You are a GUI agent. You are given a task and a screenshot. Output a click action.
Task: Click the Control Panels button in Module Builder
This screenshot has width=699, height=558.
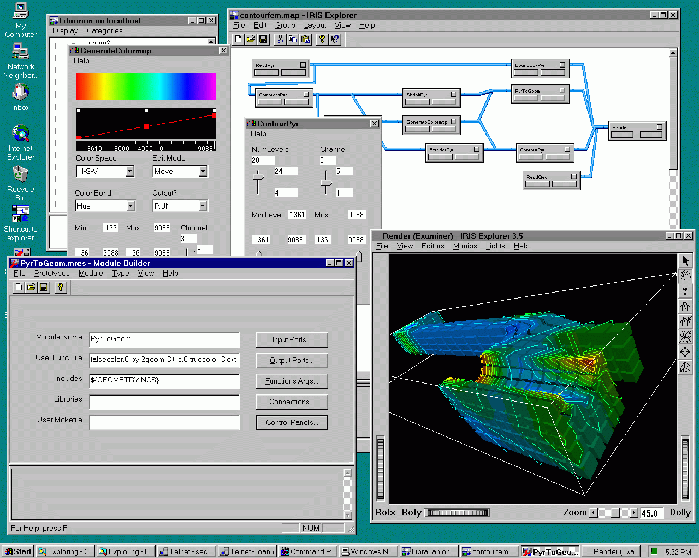point(291,423)
